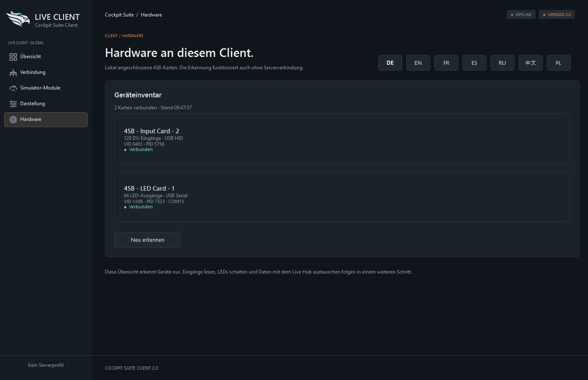Screen dimensions: 588x380
Task: Click the Verbindung connection icon
Action: click(13, 73)
